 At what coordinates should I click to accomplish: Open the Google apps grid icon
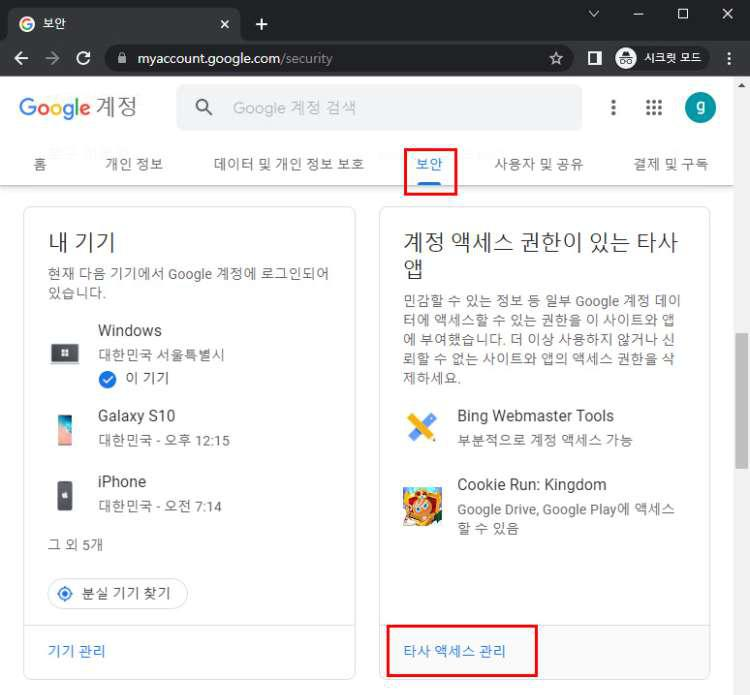pyautogui.click(x=653, y=108)
